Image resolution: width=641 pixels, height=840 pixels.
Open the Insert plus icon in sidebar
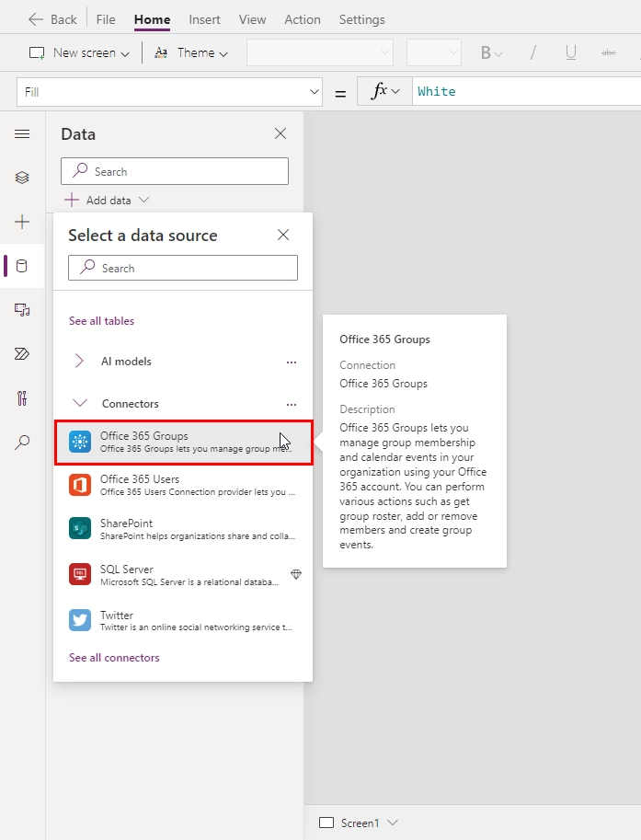22,222
